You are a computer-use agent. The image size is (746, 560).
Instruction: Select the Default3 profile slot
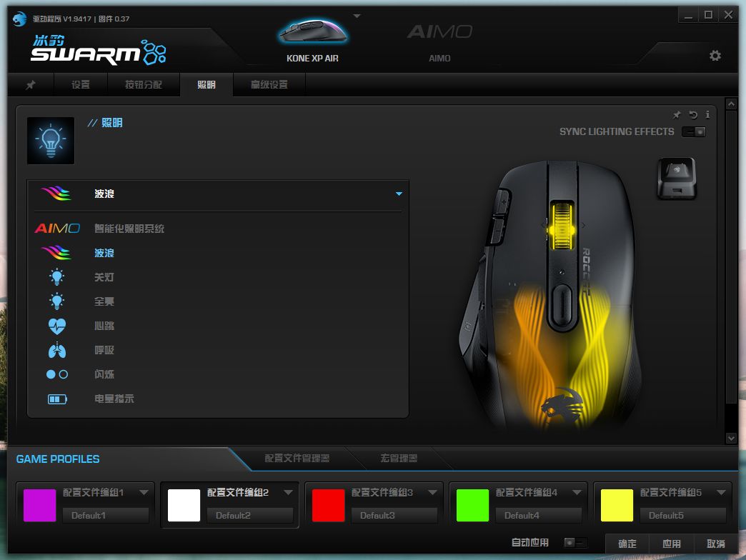click(x=394, y=515)
